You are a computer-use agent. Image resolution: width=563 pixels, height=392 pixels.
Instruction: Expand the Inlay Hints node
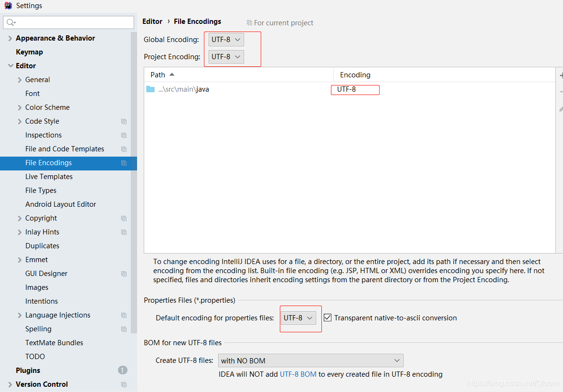(x=20, y=232)
